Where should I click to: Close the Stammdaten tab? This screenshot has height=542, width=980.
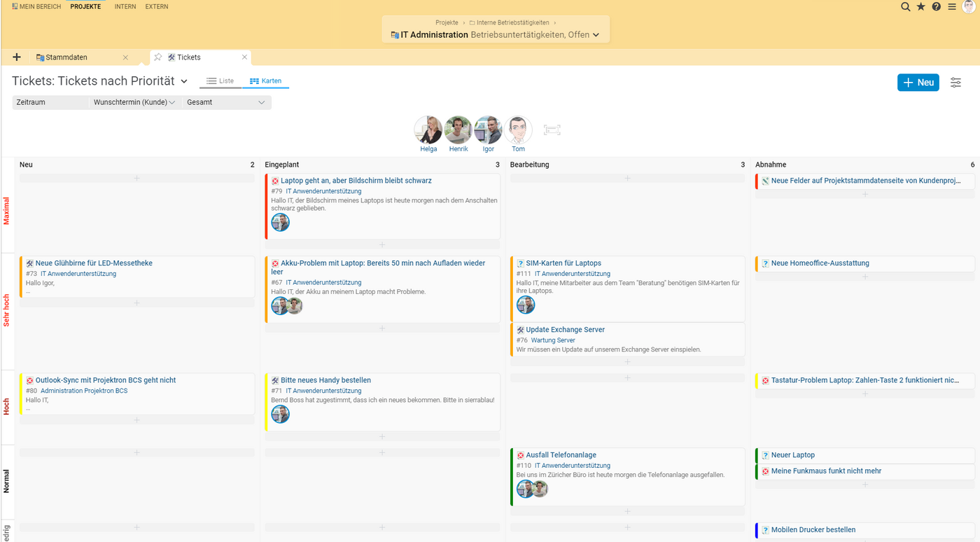coord(125,57)
